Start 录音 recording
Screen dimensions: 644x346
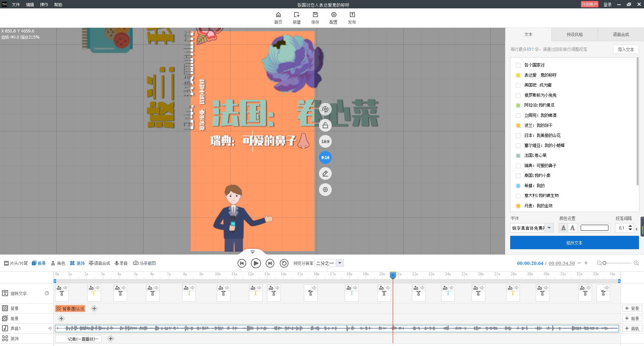click(121, 263)
